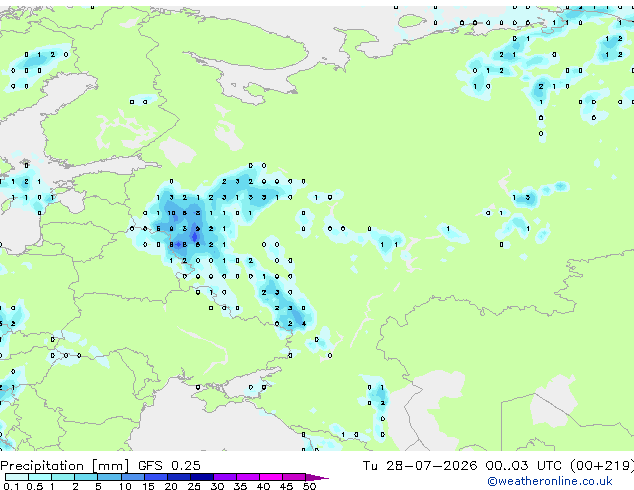Click the 2 to 5 mm legend swatch
634x490 pixels.
[x=86, y=477]
